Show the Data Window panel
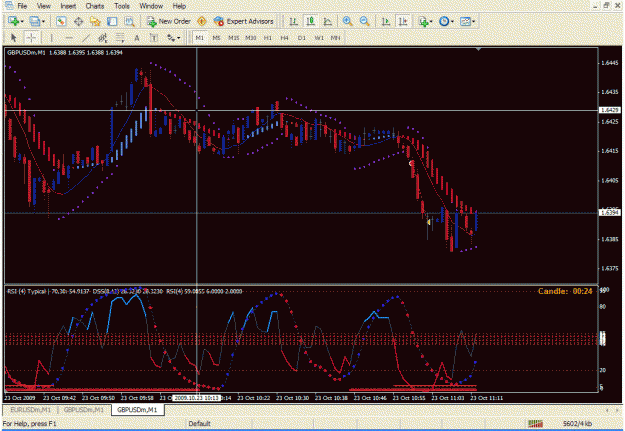The height and width of the screenshot is (431, 625). (78, 21)
